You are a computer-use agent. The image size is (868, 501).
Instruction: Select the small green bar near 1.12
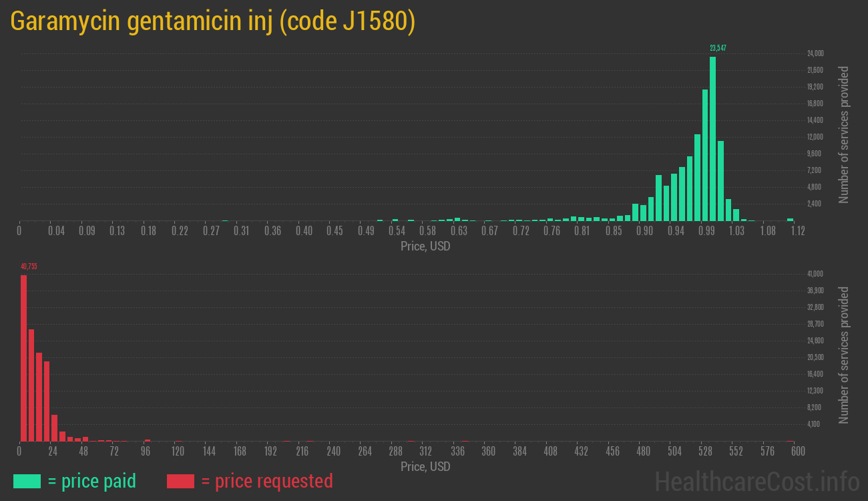[790, 219]
